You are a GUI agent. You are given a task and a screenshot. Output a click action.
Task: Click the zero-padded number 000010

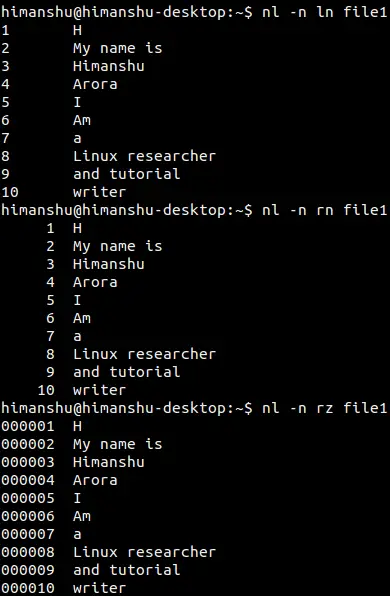tap(28, 588)
